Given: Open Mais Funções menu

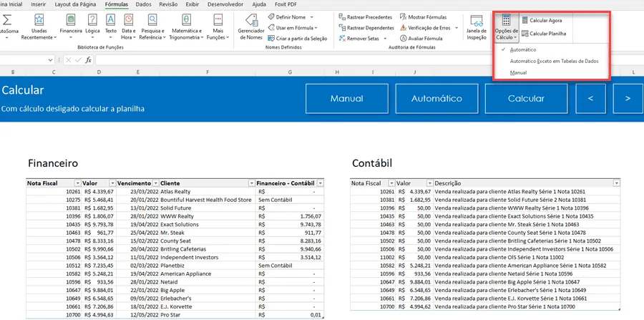Looking at the screenshot, I should click(x=218, y=27).
